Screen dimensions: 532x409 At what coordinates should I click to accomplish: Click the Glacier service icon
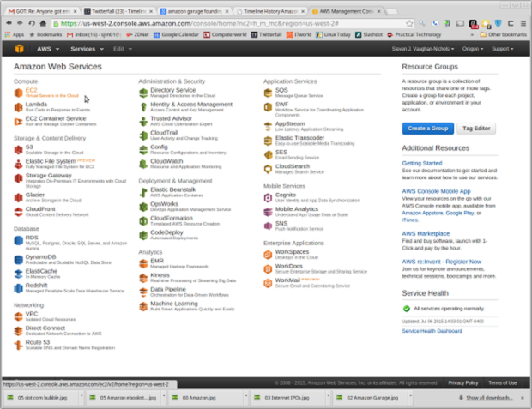click(x=18, y=197)
